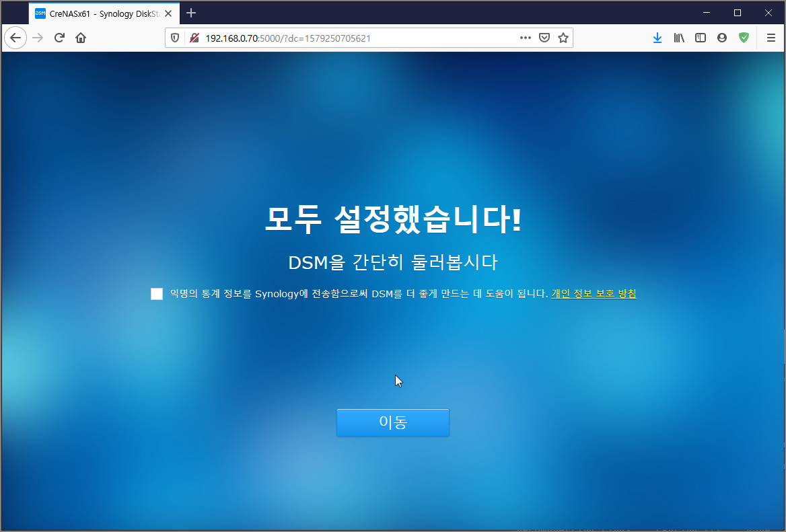Close the Firefox window
Viewport: 786px width, 532px height.
[769, 13]
